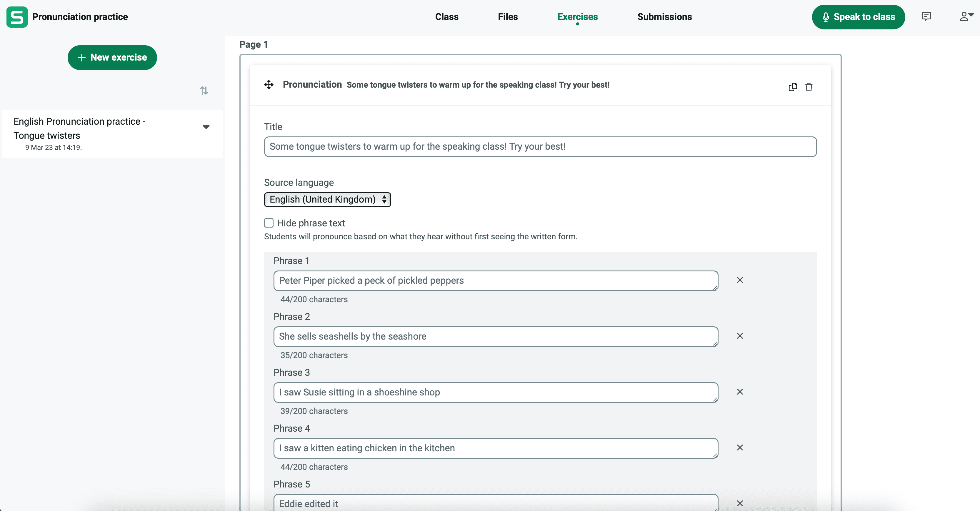Viewport: 980px width, 511px height.
Task: Open the Source language dropdown
Action: coord(328,200)
